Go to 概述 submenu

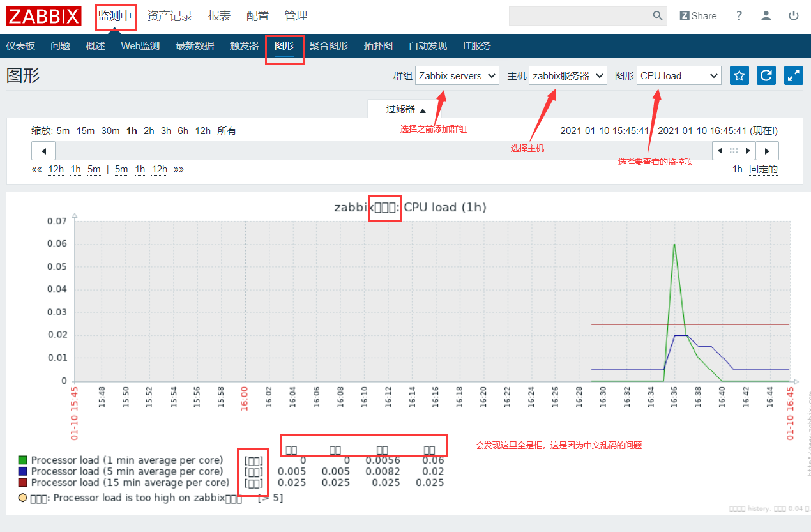pos(95,46)
